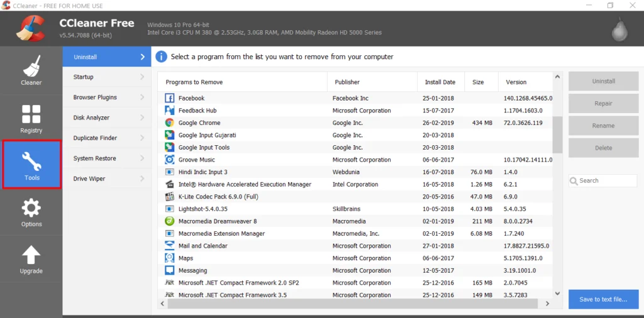Click the horizontal scrollbar thumb
This screenshot has width=644, height=318.
353,303
